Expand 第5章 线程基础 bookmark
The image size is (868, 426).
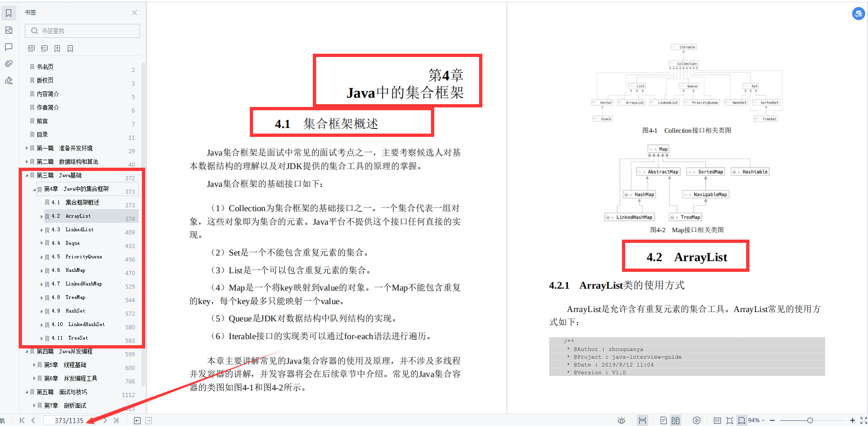[x=34, y=365]
